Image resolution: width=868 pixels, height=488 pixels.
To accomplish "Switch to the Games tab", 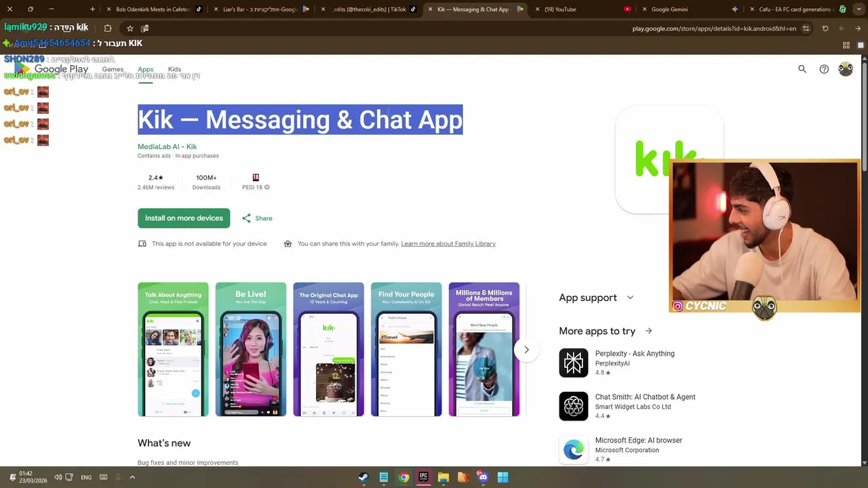I will point(113,69).
